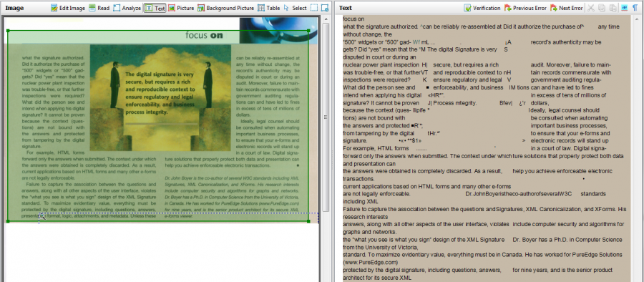The width and height of the screenshot is (644, 282).
Task: Click the text 'in excess of tens of millions of'
Action: 568,95
